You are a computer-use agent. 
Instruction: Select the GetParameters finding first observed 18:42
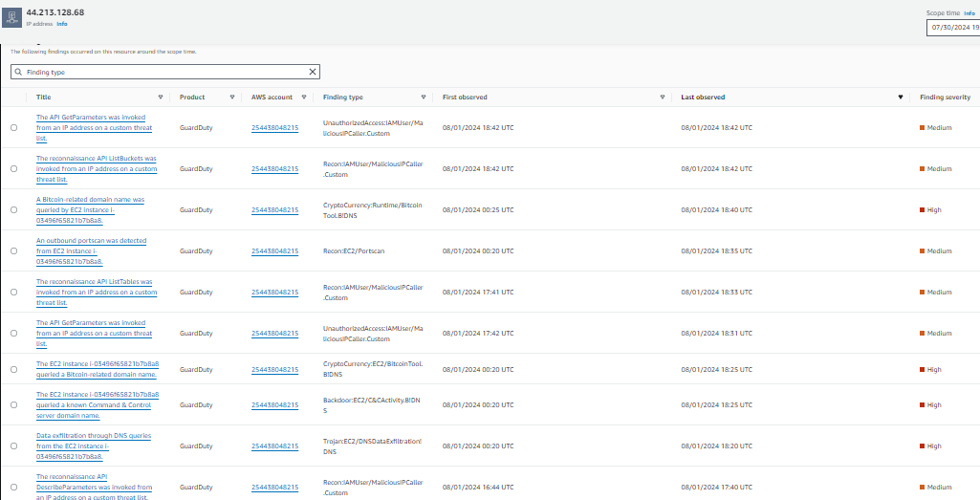tap(13, 127)
